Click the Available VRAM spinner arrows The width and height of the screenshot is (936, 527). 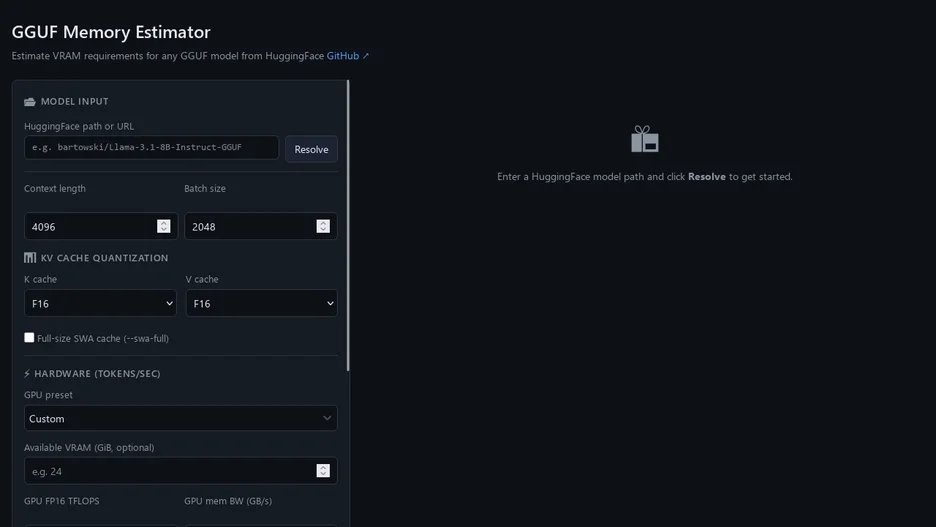(x=323, y=471)
